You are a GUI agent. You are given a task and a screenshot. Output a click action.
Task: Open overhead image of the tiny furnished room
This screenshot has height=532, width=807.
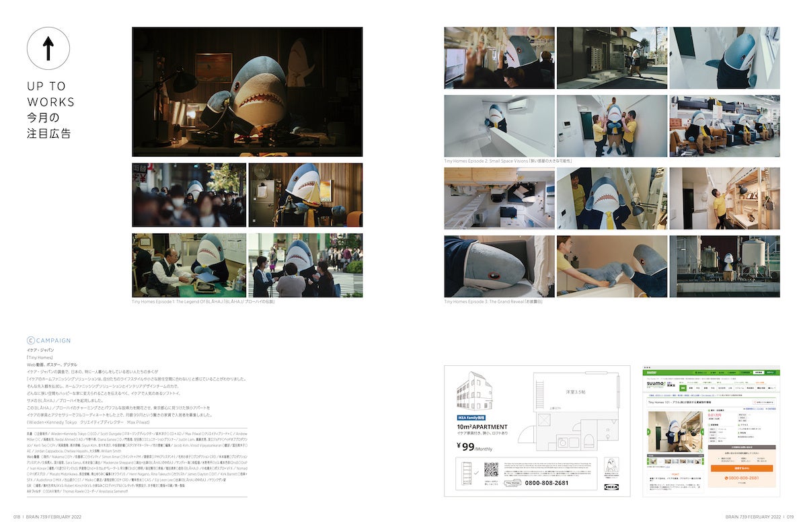click(x=499, y=198)
